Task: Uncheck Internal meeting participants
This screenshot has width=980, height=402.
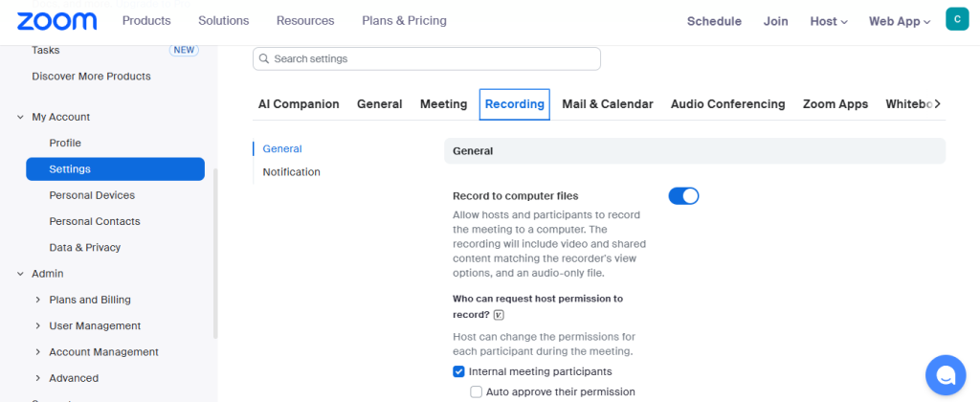Action: (x=458, y=372)
